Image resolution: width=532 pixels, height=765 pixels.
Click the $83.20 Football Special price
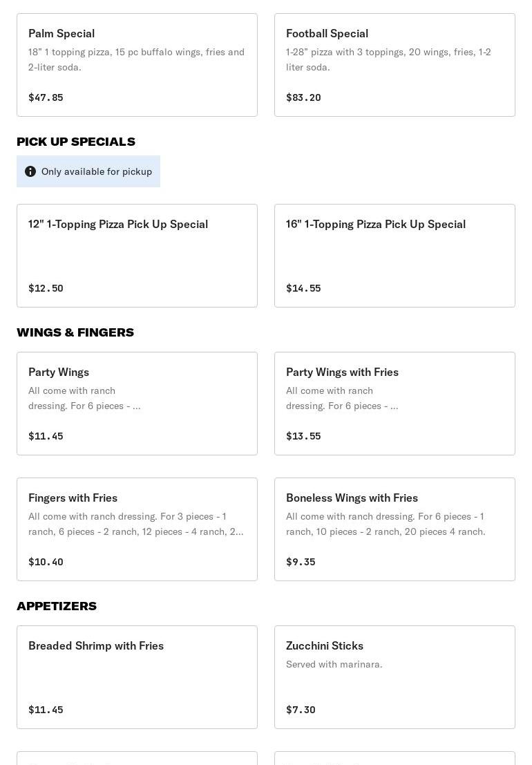303,97
